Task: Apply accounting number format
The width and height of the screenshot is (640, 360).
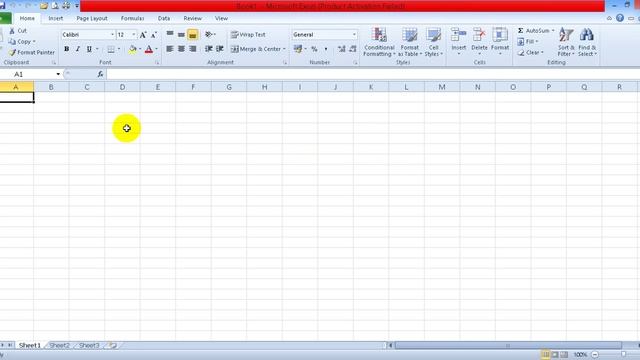Action: tap(298, 49)
